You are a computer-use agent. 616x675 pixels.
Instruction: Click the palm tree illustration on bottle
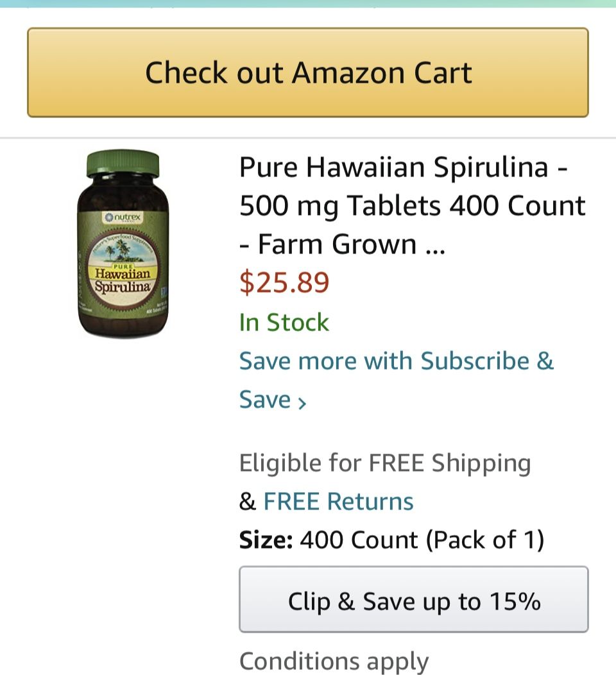tap(122, 254)
